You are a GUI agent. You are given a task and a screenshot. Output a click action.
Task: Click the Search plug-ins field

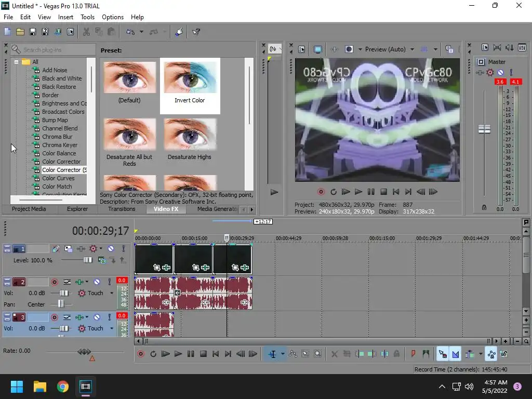(53, 49)
